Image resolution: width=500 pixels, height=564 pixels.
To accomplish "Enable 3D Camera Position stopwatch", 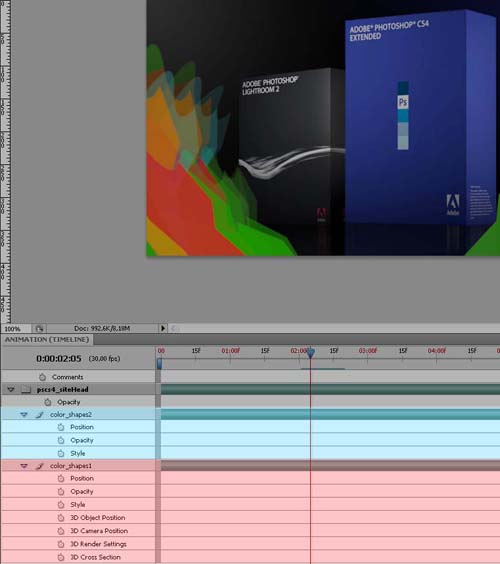I will pos(61,531).
